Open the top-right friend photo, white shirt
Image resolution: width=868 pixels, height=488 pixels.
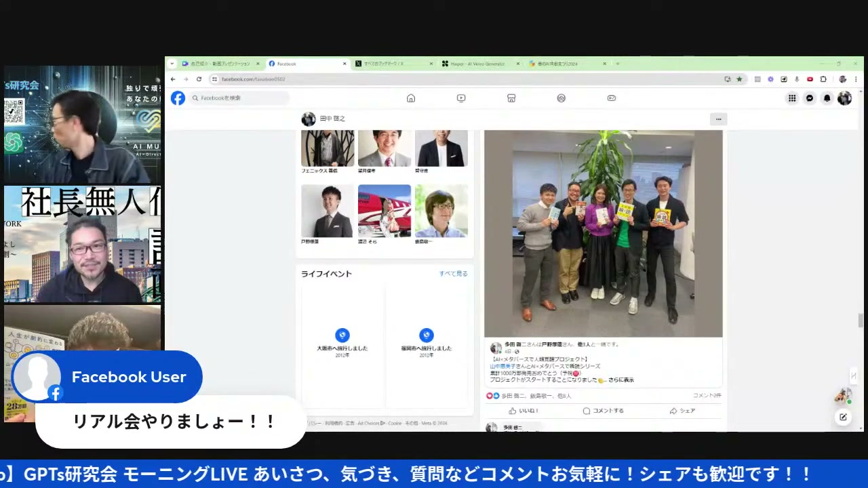click(441, 148)
